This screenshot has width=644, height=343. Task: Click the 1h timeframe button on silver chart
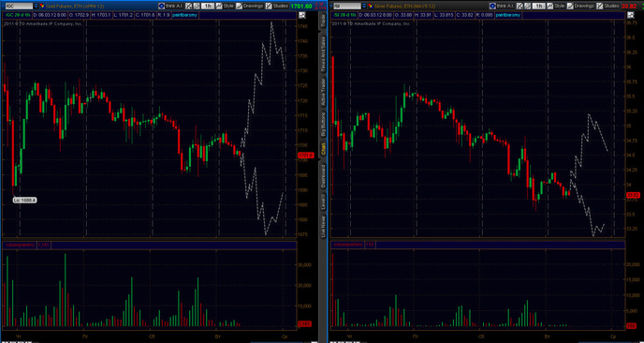click(x=539, y=6)
